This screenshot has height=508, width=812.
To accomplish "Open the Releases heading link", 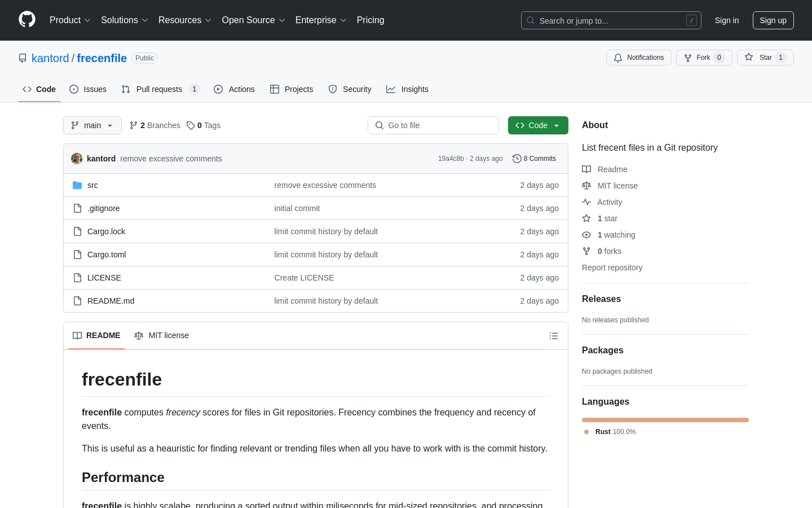I will 601,299.
